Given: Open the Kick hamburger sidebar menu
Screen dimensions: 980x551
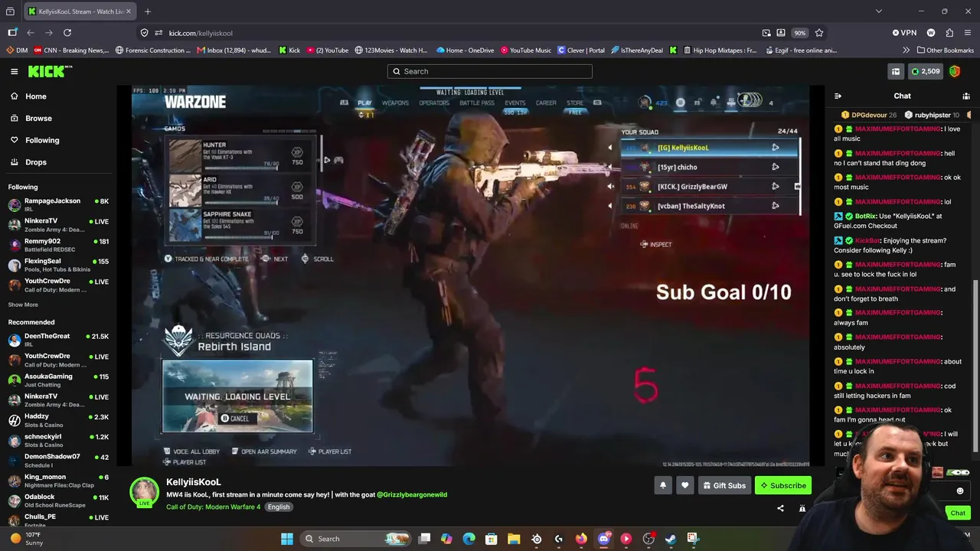Looking at the screenshot, I should [x=14, y=71].
